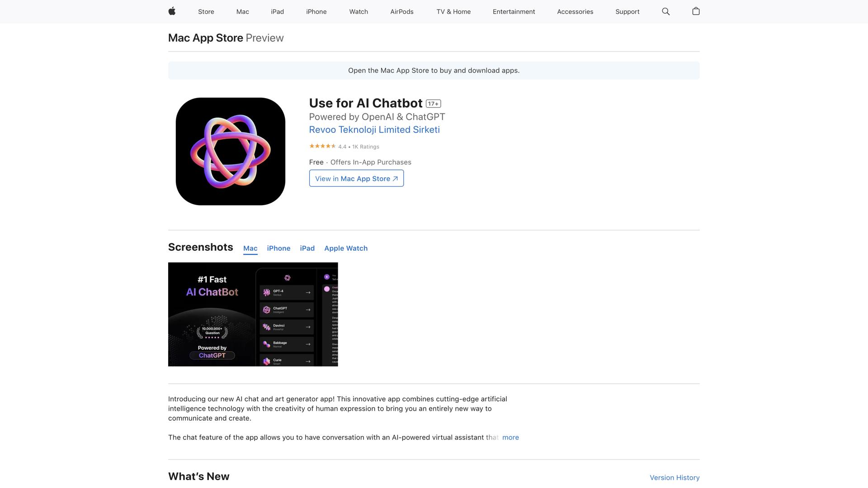
Task: Expand the description with the more link
Action: (x=510, y=437)
